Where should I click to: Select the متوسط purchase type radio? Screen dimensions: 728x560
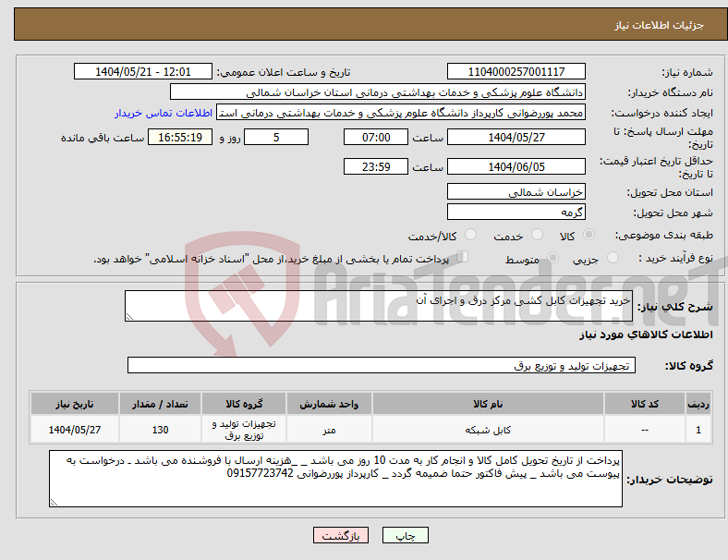pyautogui.click(x=552, y=258)
